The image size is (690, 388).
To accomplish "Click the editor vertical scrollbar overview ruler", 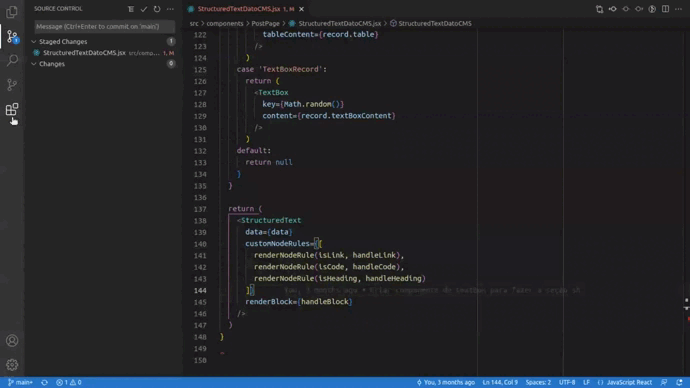I will click(686, 202).
